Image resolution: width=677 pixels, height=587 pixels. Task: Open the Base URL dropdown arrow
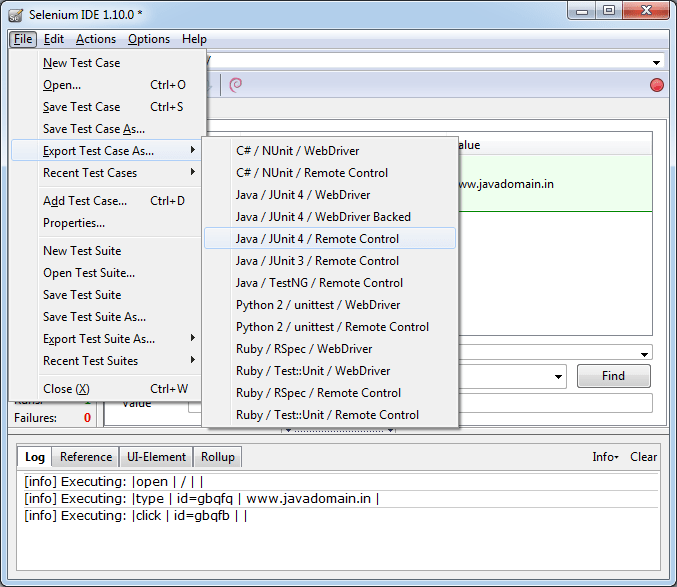point(656,63)
